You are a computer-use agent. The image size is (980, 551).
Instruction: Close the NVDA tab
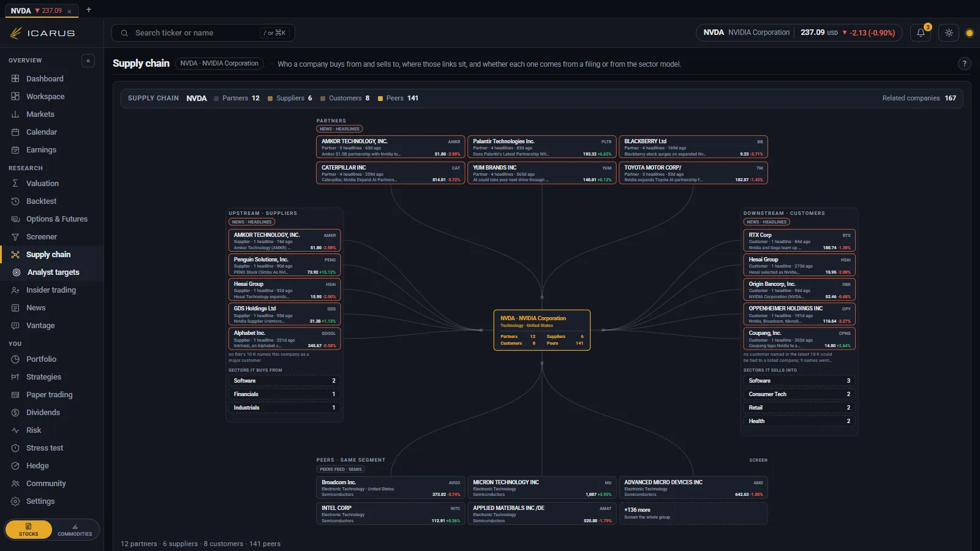69,11
